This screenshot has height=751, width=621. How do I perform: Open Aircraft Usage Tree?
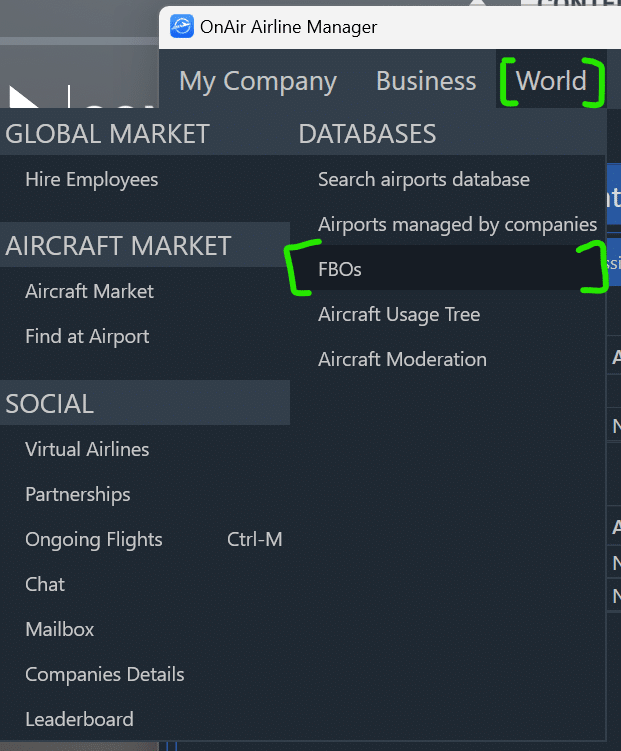point(399,314)
